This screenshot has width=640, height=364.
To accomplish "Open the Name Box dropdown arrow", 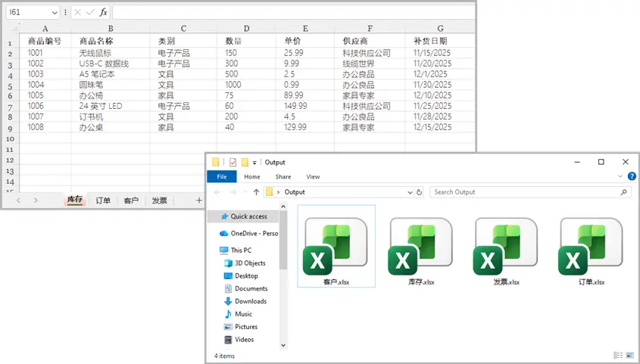I will click(55, 13).
